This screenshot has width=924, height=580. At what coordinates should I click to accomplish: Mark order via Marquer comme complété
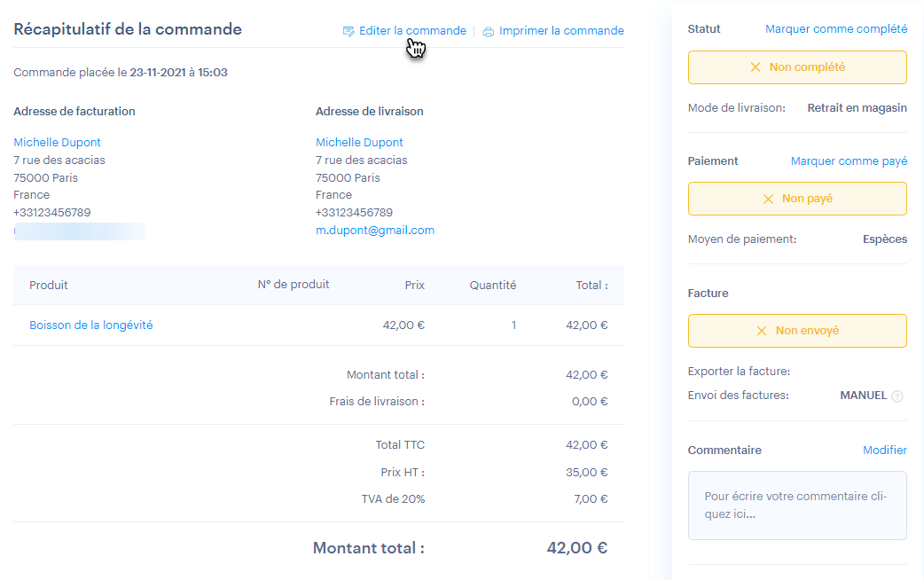pos(835,29)
